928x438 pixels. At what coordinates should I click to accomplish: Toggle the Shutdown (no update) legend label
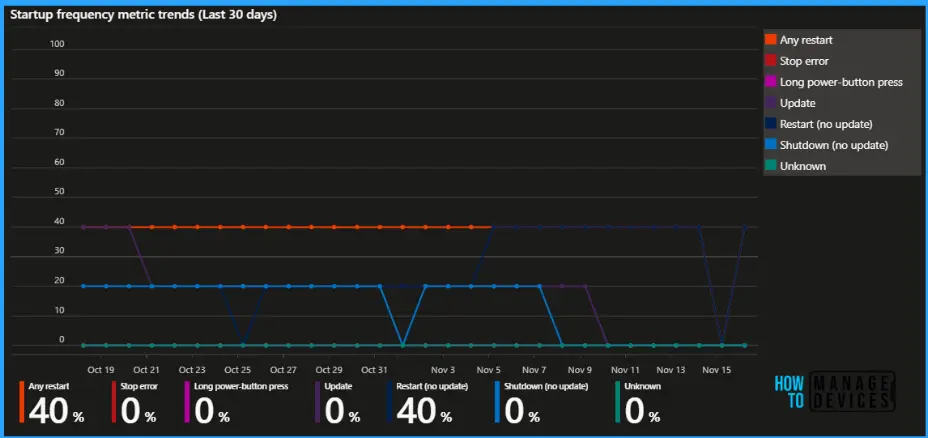pyautogui.click(x=834, y=146)
